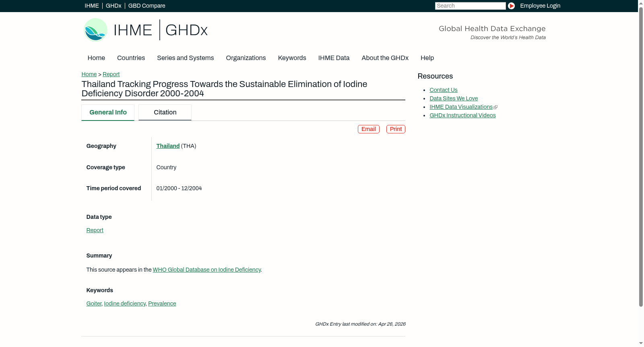The width and height of the screenshot is (644, 347).
Task: Click the Prevalence keyword link
Action: coord(162,303)
